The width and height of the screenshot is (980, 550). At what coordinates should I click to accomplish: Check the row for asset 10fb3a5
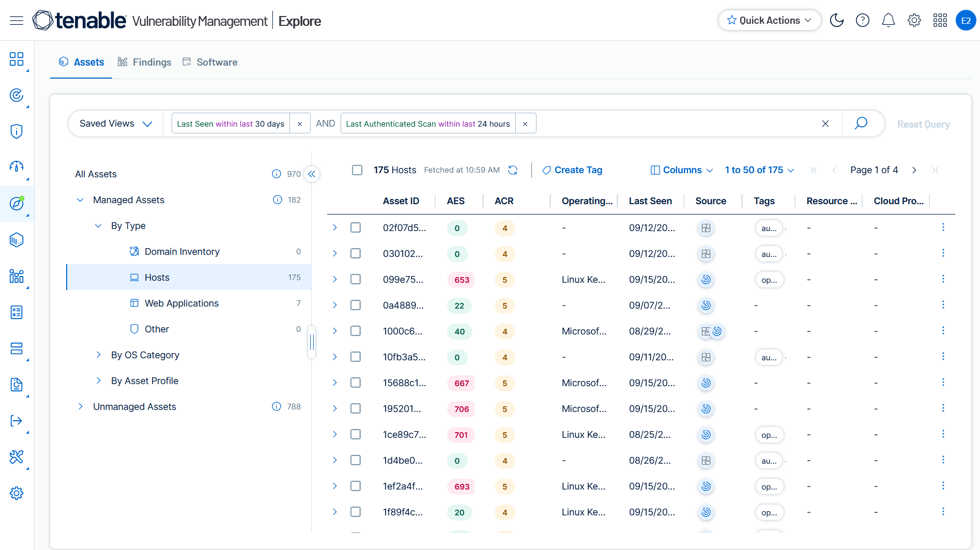(356, 357)
